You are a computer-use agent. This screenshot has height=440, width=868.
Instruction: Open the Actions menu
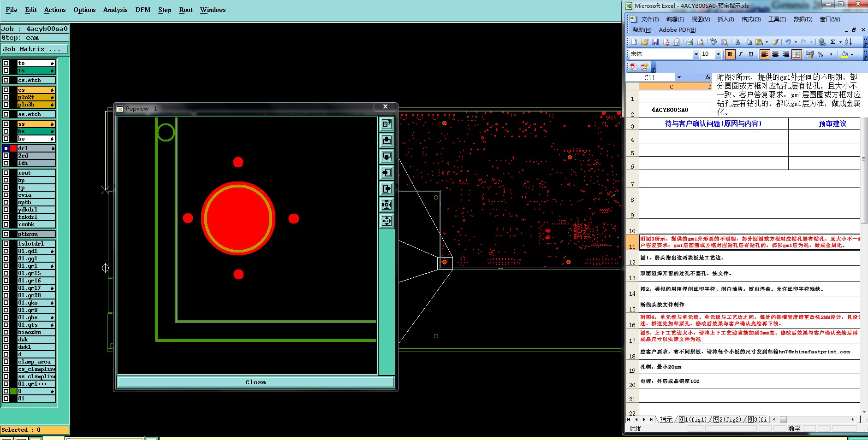[55, 10]
